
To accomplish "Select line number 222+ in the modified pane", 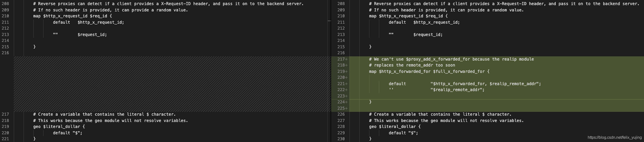I will coord(342,90).
